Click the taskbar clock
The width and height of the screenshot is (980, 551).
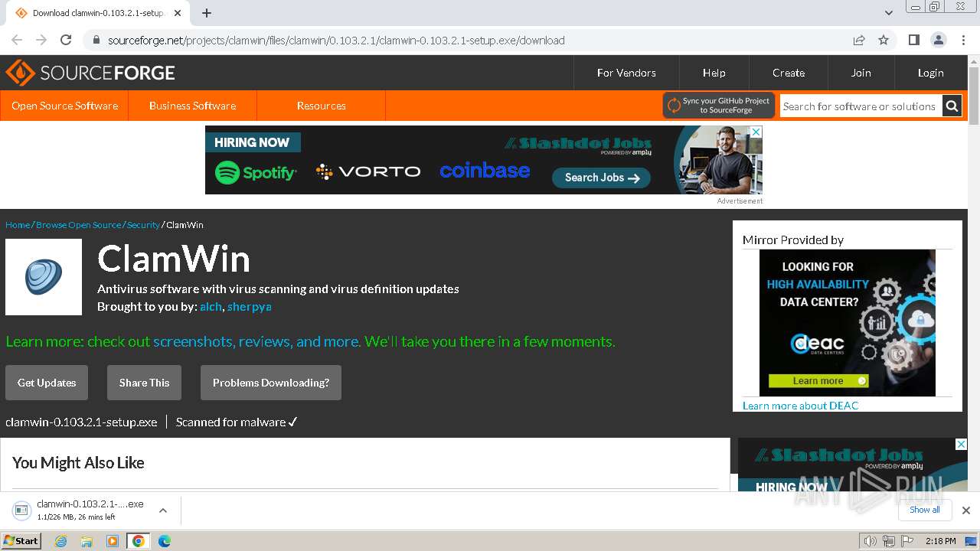click(940, 541)
